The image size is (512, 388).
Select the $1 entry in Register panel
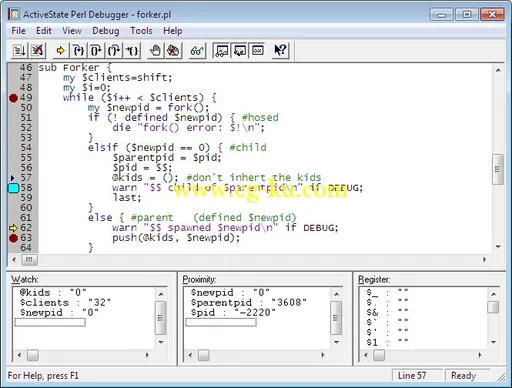click(387, 342)
